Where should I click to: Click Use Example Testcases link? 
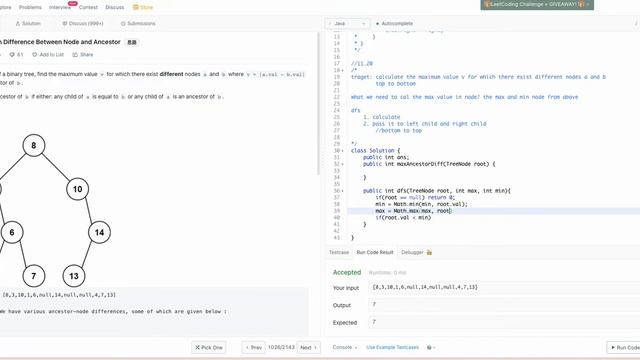392,347
